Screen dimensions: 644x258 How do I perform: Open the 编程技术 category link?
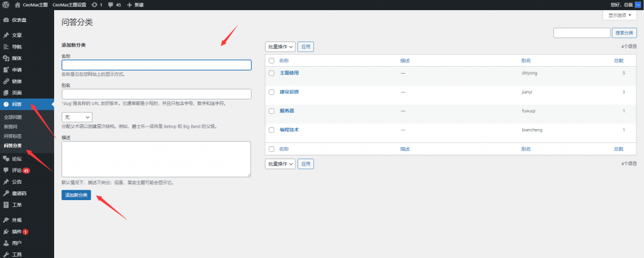click(289, 130)
